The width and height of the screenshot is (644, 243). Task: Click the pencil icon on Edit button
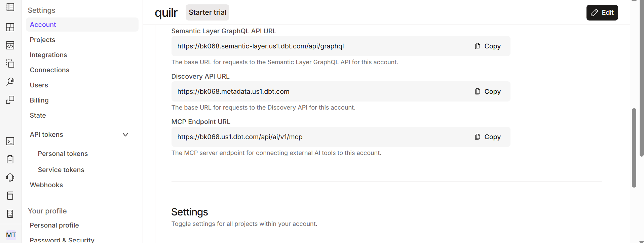tap(595, 13)
